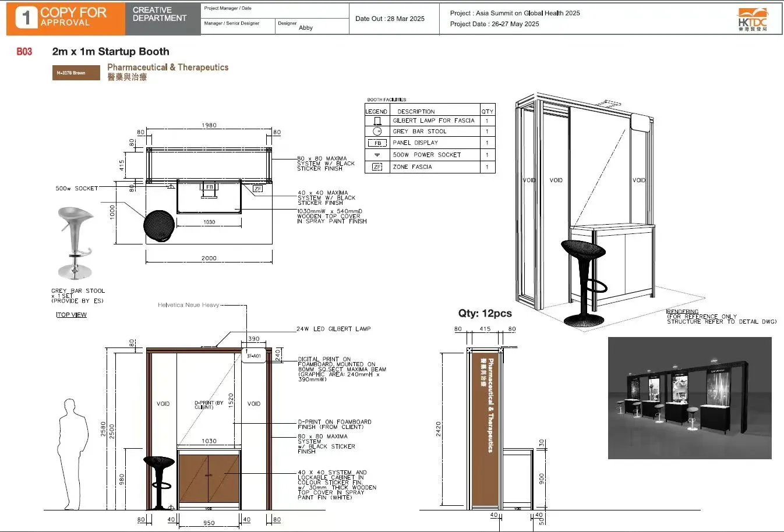Click 'GILBERT LAMP FOR FASCIA' table row
784x532 pixels.
pos(430,121)
